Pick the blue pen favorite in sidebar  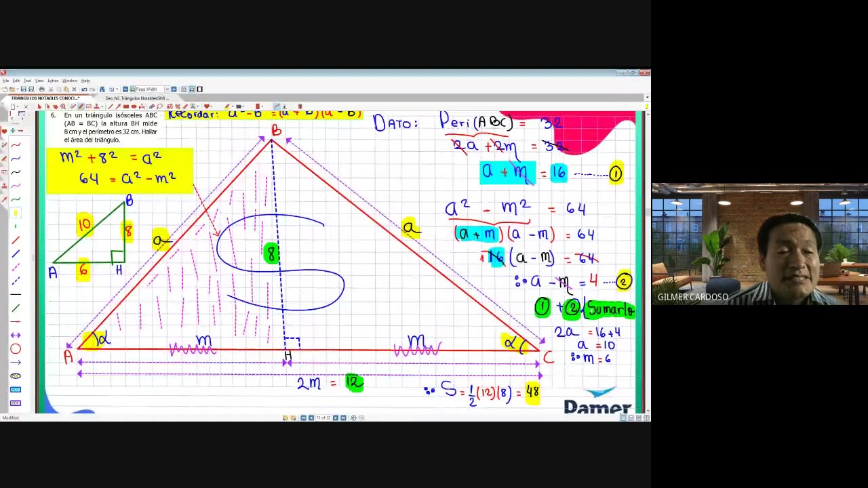[x=16, y=158]
